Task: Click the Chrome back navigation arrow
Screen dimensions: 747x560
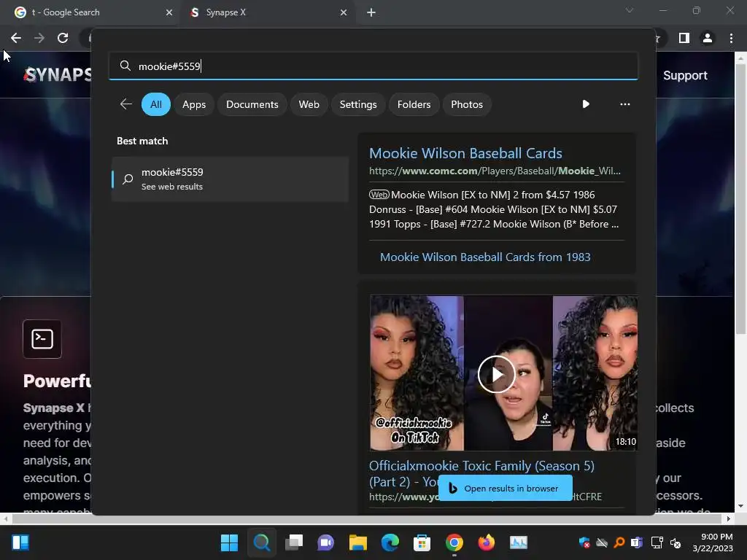Action: pyautogui.click(x=16, y=38)
